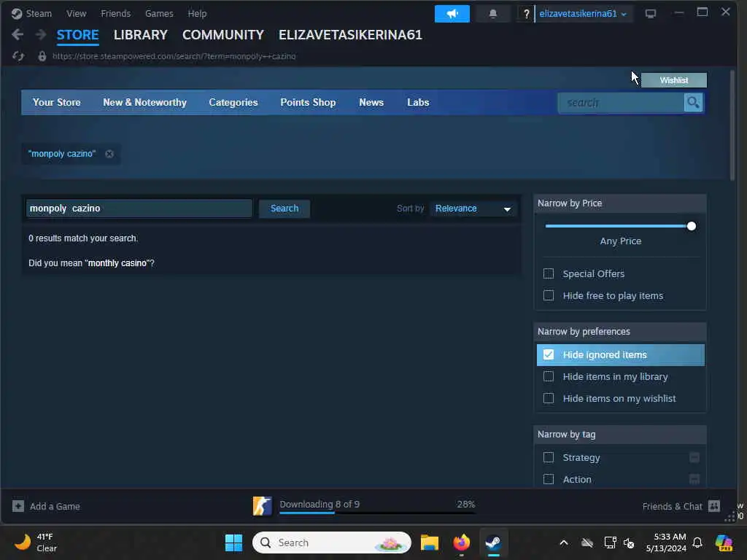Open the New & Noteworthy menu
The width and height of the screenshot is (747, 560).
tap(145, 102)
